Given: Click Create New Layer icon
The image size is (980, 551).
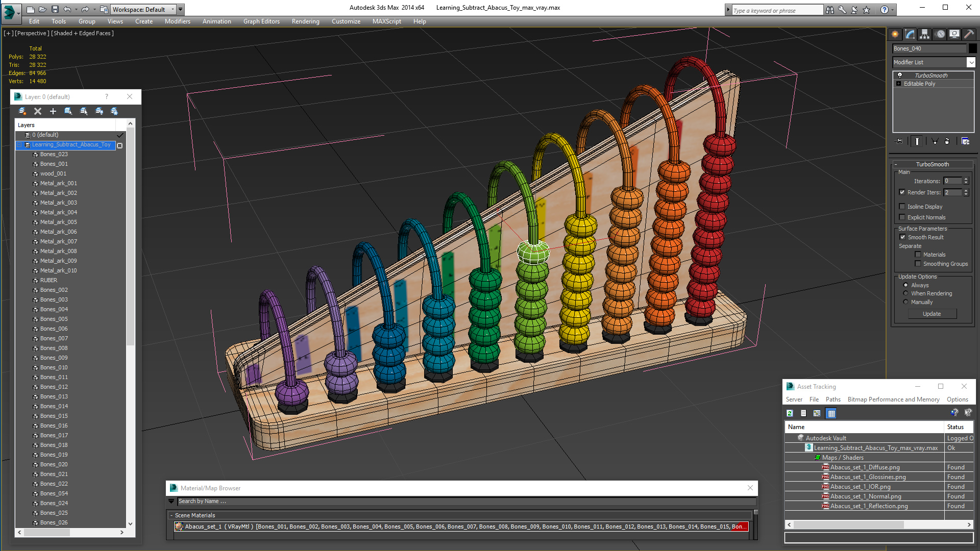Looking at the screenshot, I should click(22, 111).
